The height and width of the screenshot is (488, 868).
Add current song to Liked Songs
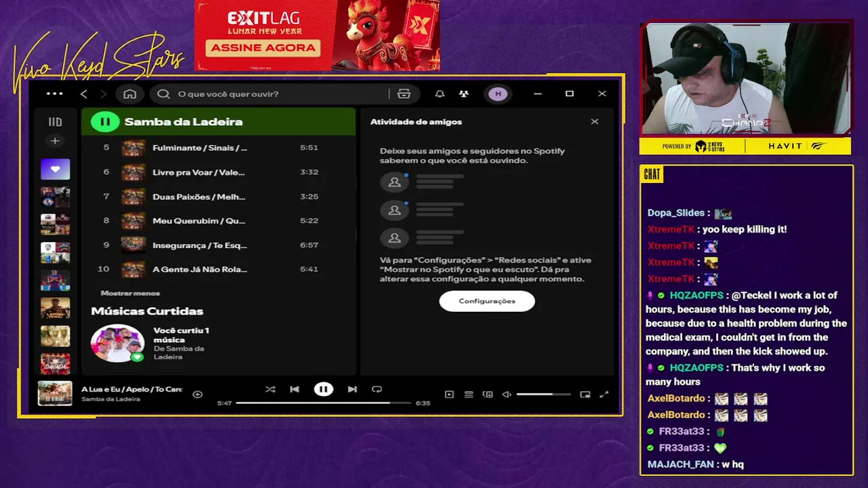(197, 394)
